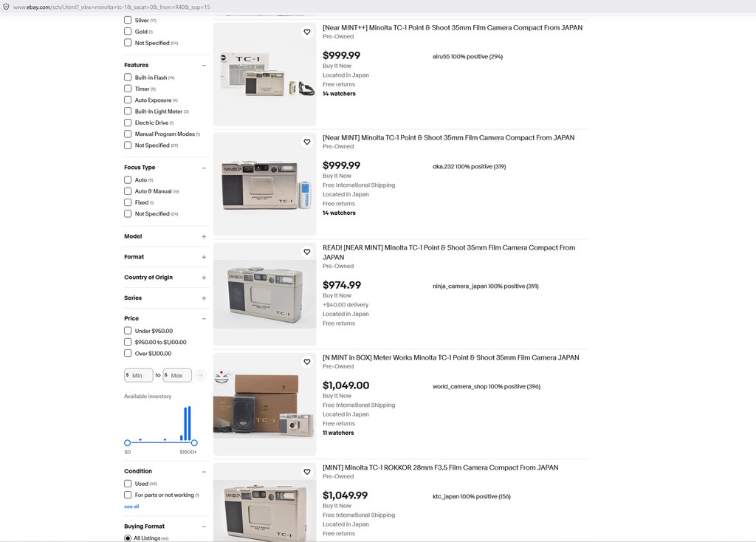This screenshot has height=542, width=756.
Task: Select the Auto Exposure filter
Action: click(128, 100)
